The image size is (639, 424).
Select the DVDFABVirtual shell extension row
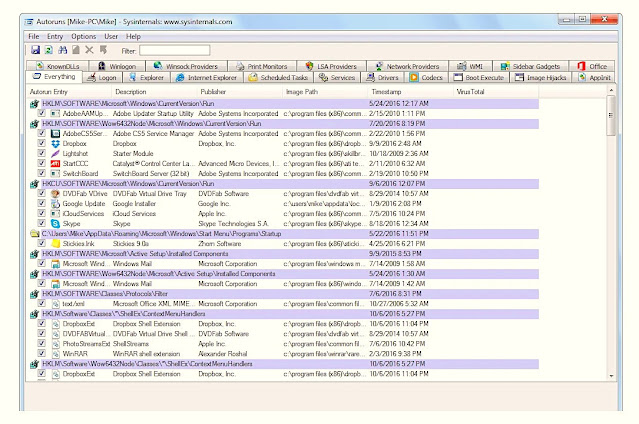point(284,334)
